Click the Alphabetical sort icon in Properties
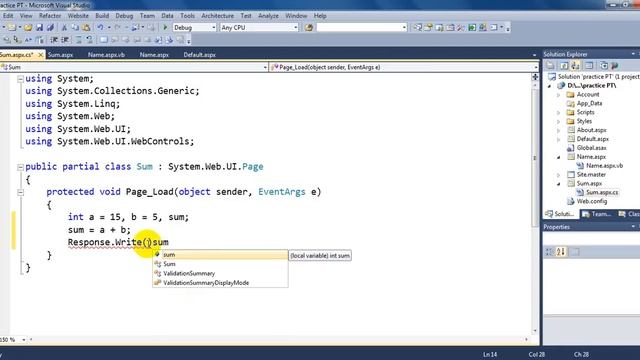The width and height of the screenshot is (640, 360). [x=561, y=252]
